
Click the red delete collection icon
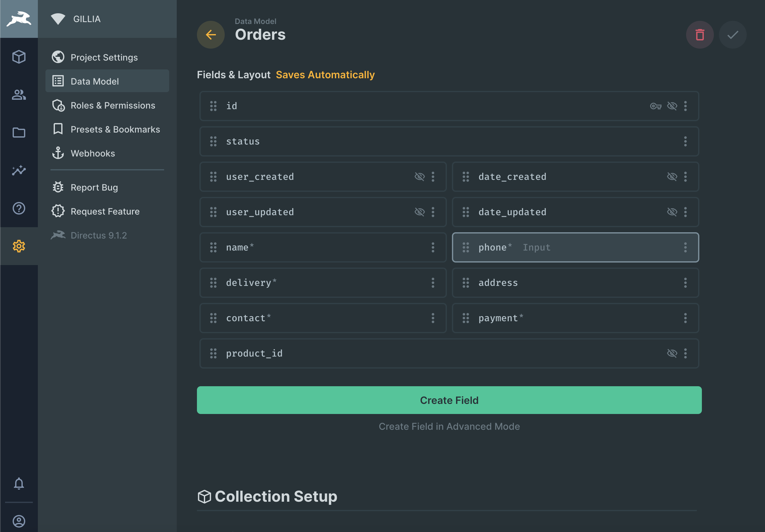click(x=699, y=35)
